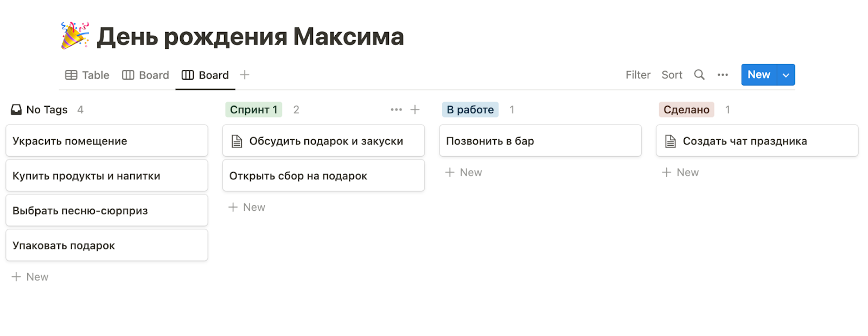Click page icon on Создать чат праздника

tap(671, 141)
